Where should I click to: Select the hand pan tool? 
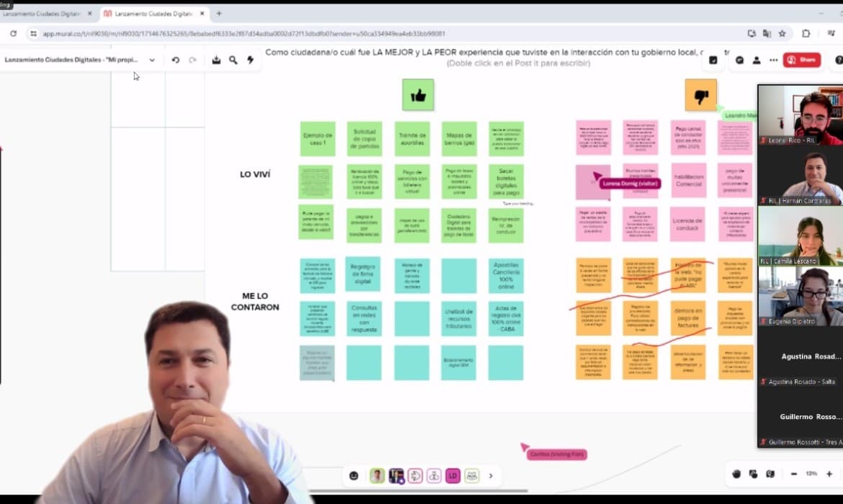point(736,474)
